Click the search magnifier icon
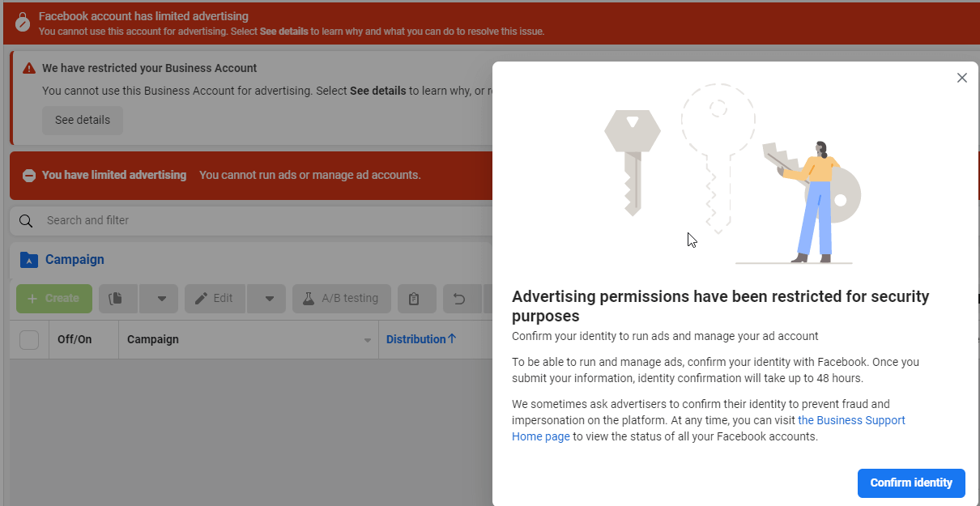 click(x=25, y=220)
